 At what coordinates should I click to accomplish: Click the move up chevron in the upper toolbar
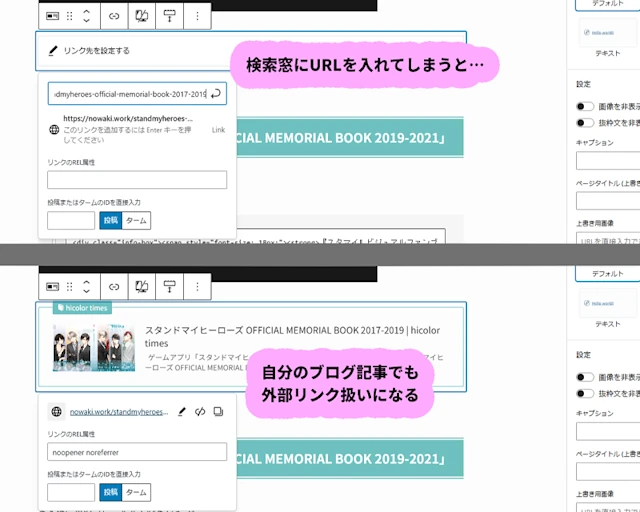86,11
